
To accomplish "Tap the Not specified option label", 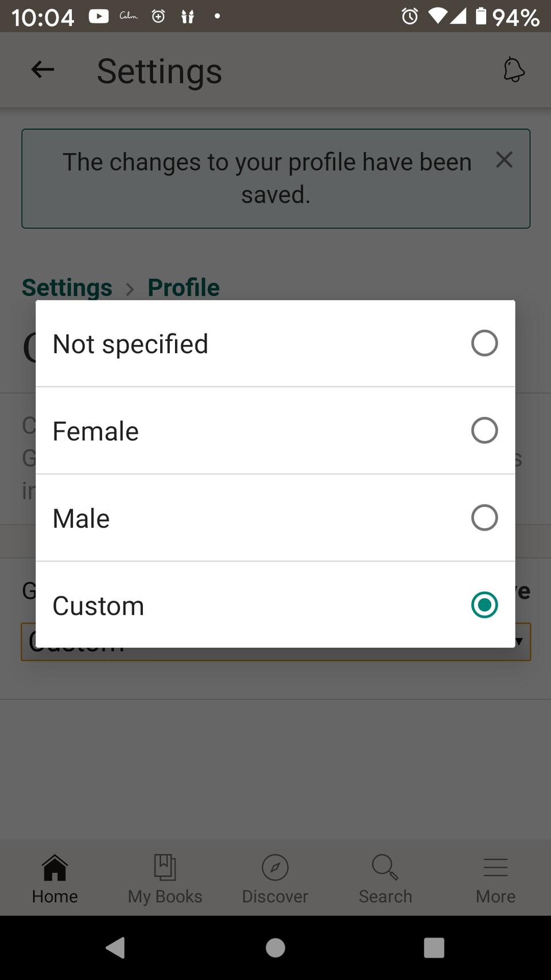I will [x=130, y=344].
